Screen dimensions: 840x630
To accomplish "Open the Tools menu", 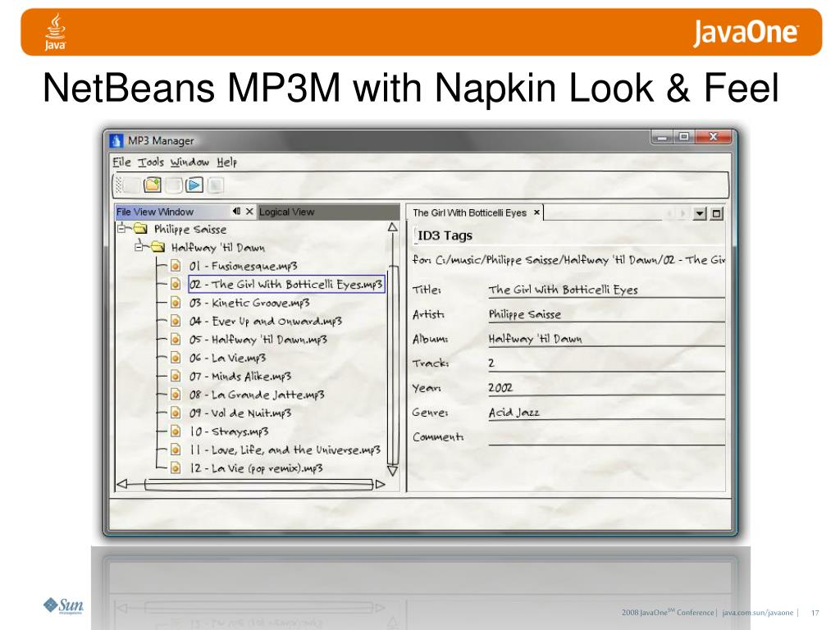I will [151, 162].
